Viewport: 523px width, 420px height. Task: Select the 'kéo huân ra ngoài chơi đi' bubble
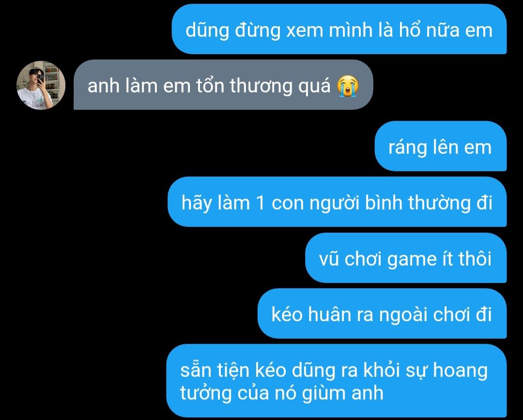(382, 314)
